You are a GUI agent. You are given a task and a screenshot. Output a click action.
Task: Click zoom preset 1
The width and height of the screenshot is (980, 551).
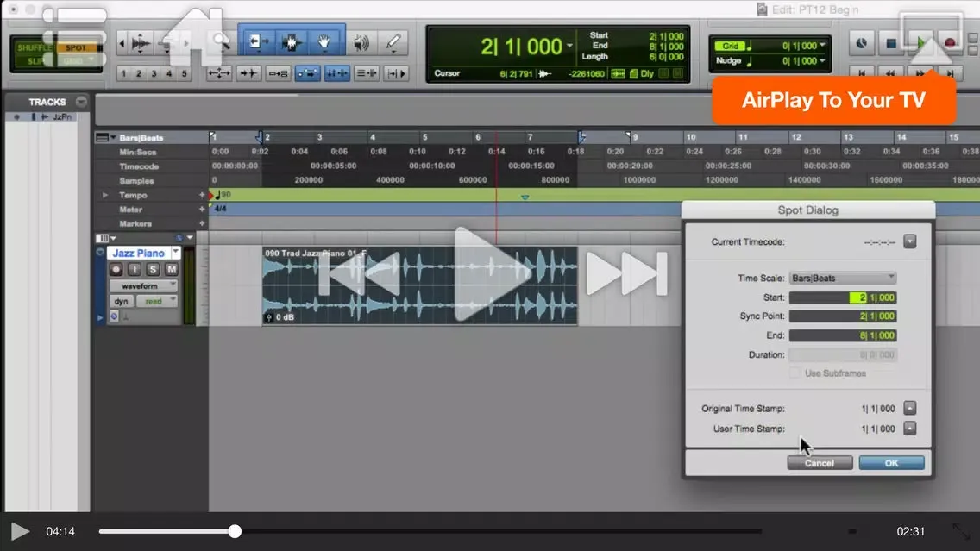point(123,73)
